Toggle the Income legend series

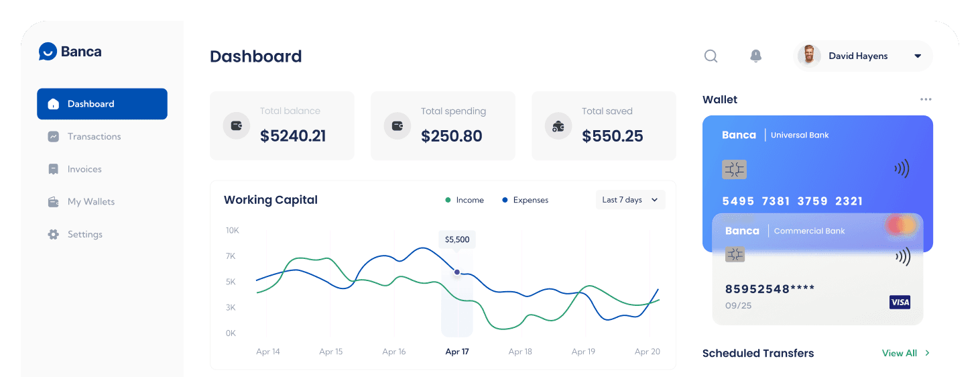pos(465,200)
